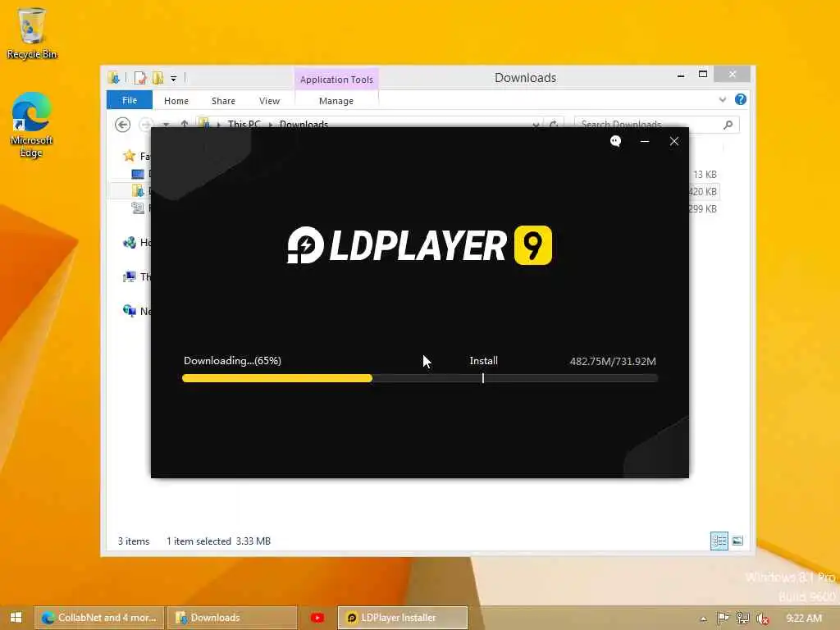Image resolution: width=840 pixels, height=630 pixels.
Task: Minimize the Downloads Explorer window
Action: point(681,75)
